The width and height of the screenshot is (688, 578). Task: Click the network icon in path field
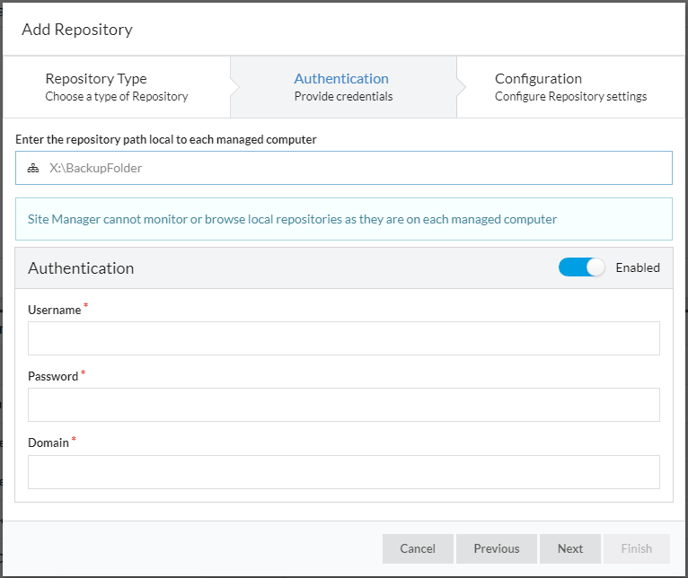coord(33,168)
